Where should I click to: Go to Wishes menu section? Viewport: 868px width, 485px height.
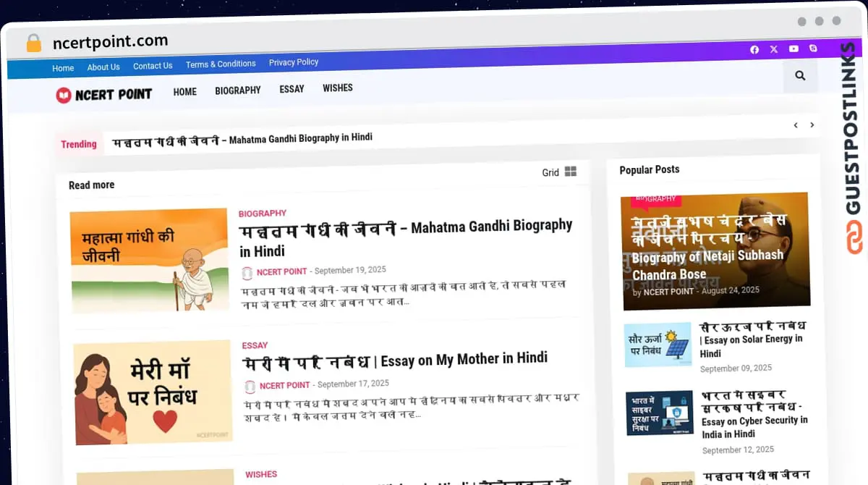point(338,88)
